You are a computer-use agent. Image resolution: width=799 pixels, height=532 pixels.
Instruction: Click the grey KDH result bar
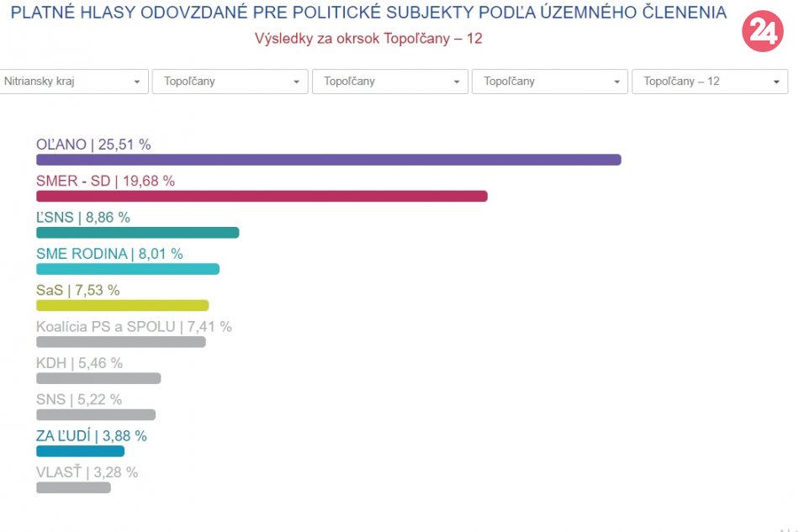click(x=98, y=378)
